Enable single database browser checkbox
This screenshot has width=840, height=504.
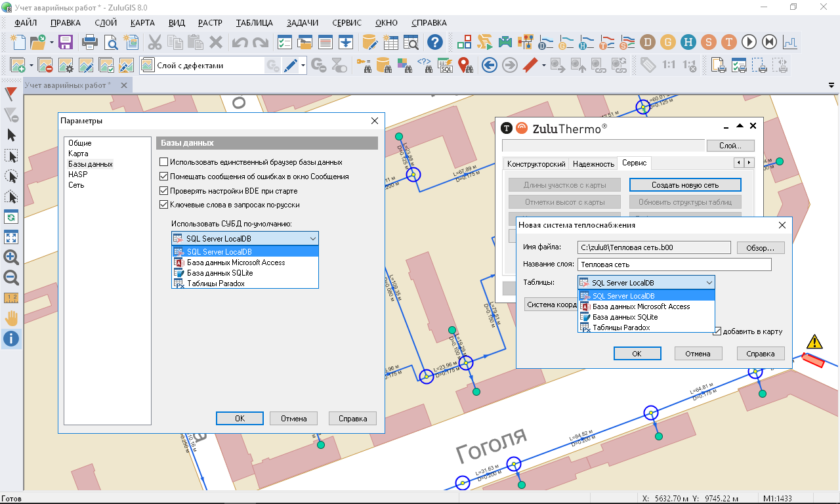(x=164, y=162)
